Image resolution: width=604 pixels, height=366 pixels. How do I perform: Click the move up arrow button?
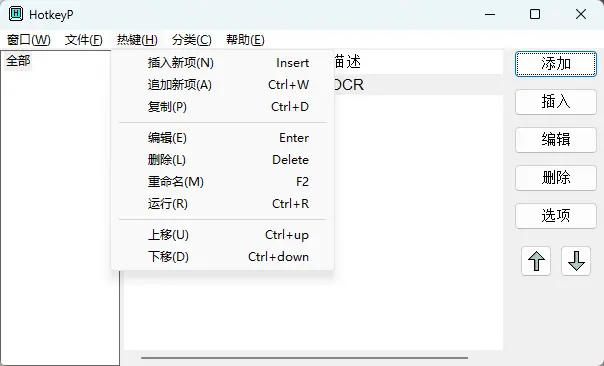click(x=536, y=261)
